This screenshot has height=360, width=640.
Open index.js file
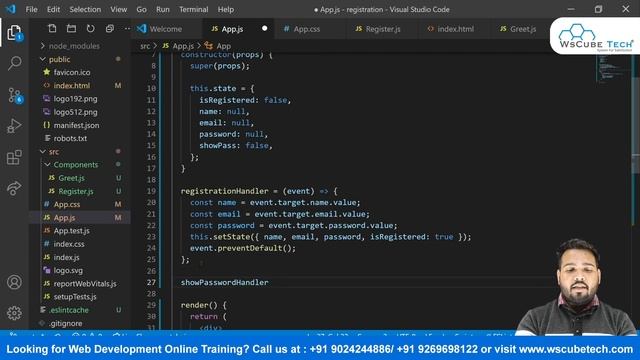point(67,257)
